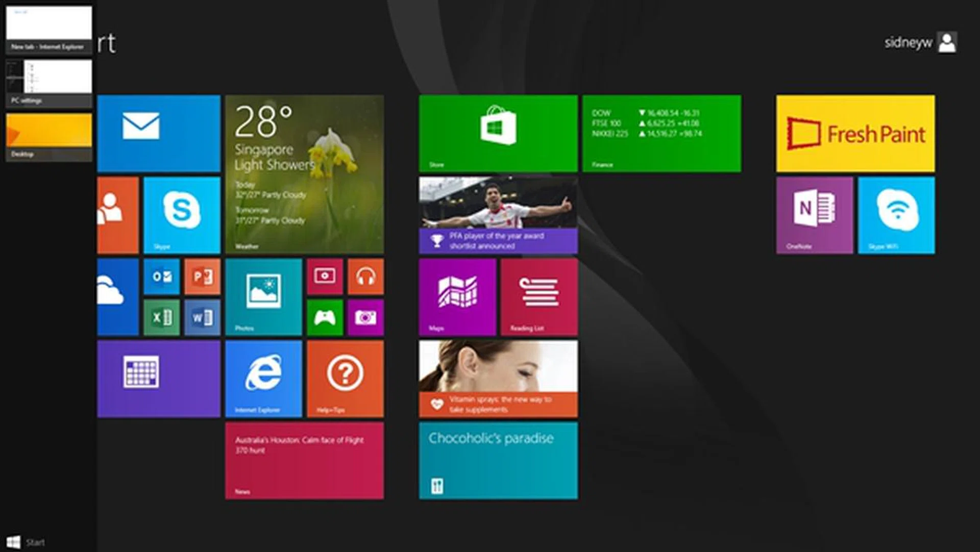Launch Fresh Paint
Viewport: 980px width, 552px height.
(855, 133)
